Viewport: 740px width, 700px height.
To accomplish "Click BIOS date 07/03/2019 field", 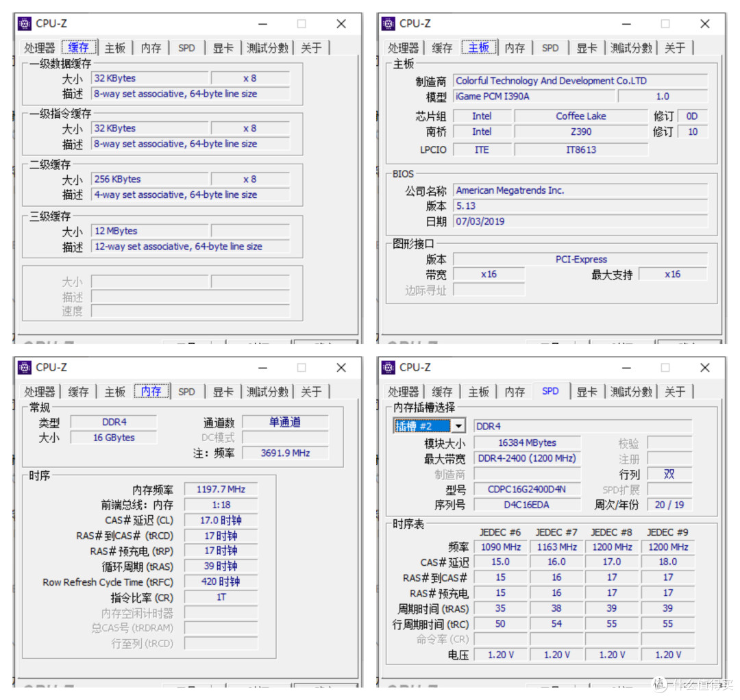I will [x=580, y=221].
